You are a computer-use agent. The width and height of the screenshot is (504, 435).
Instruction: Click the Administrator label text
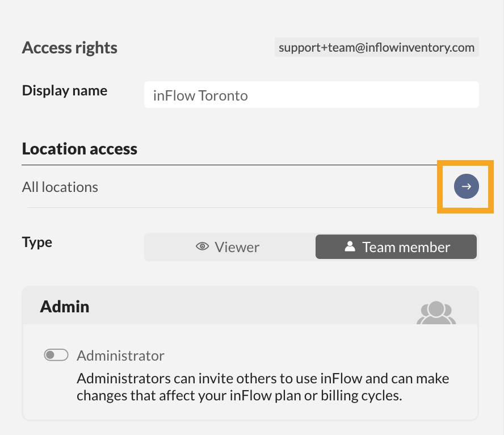coord(120,355)
